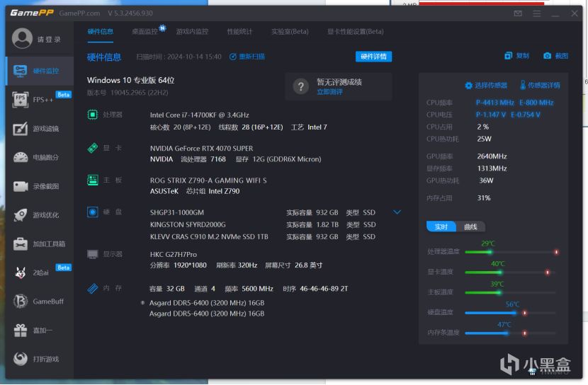
Task: Click the 传感器详情 thermometer icon
Action: [x=523, y=85]
